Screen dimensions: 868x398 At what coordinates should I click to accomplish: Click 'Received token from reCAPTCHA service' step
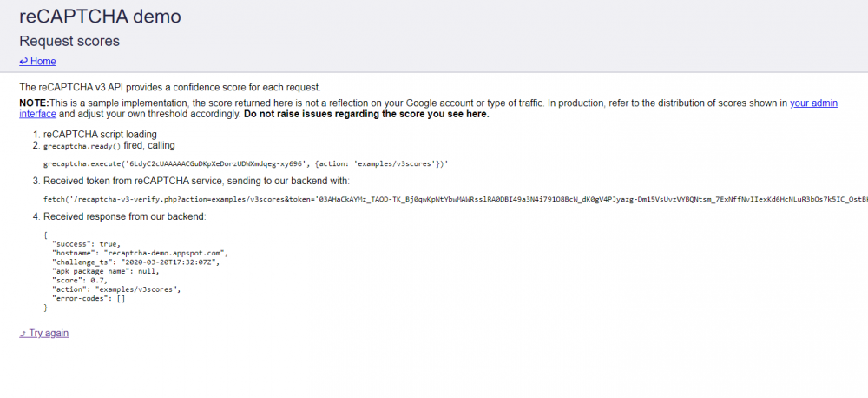tap(196, 182)
